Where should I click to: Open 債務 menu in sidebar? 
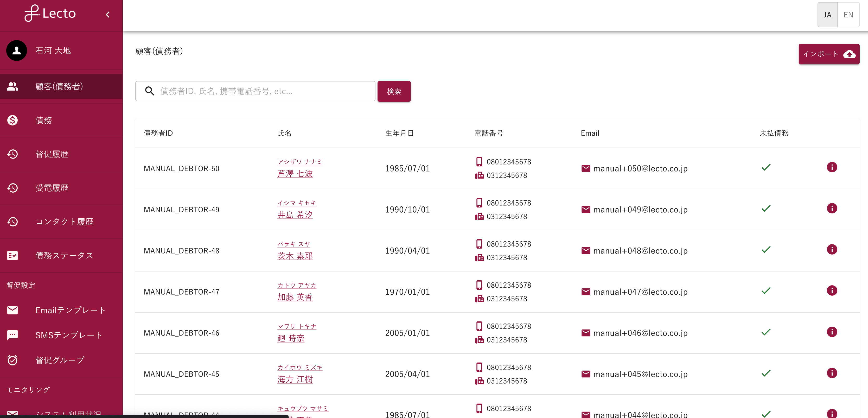(x=44, y=120)
